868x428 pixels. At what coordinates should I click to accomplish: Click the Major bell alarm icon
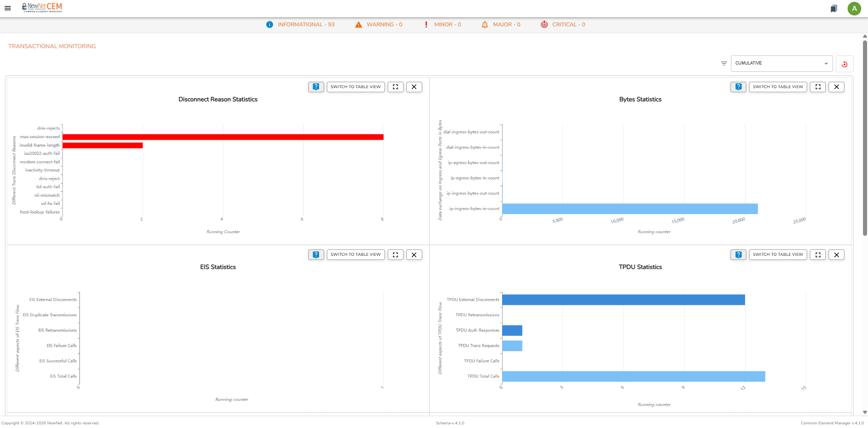[x=485, y=25]
